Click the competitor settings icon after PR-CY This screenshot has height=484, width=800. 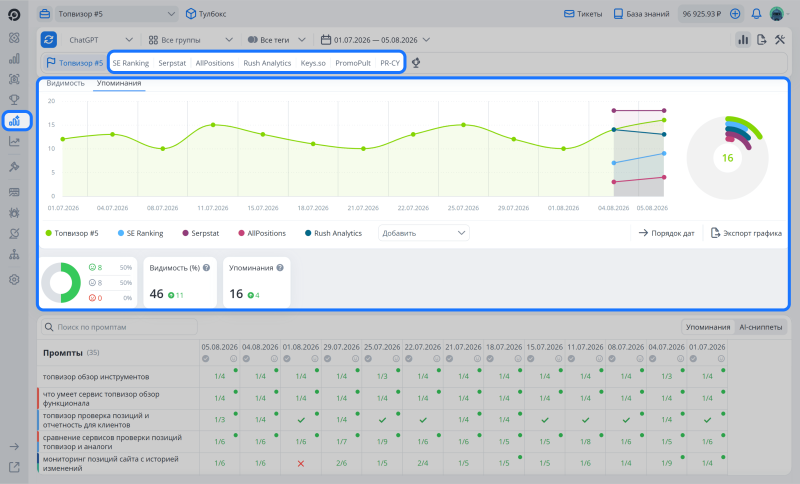tap(416, 63)
